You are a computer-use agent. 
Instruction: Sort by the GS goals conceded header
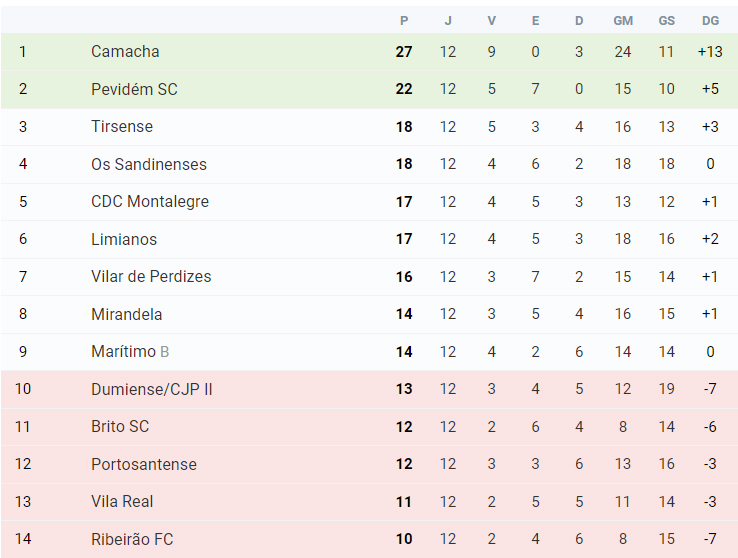pyautogui.click(x=666, y=21)
